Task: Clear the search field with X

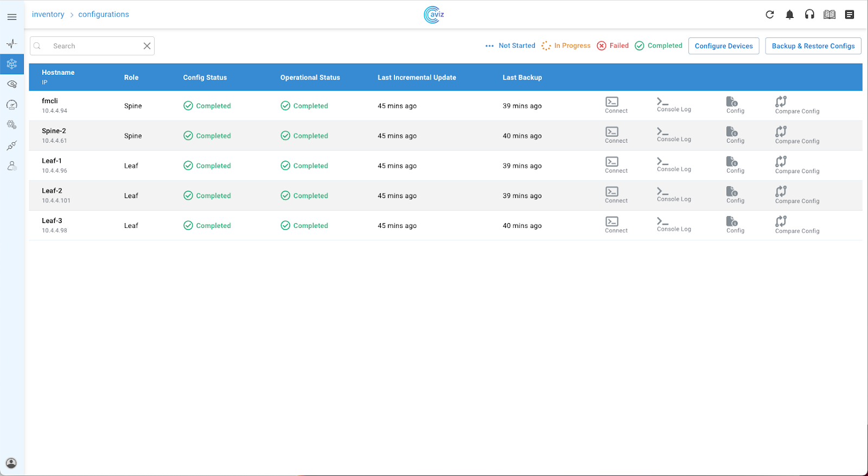Action: tap(147, 46)
